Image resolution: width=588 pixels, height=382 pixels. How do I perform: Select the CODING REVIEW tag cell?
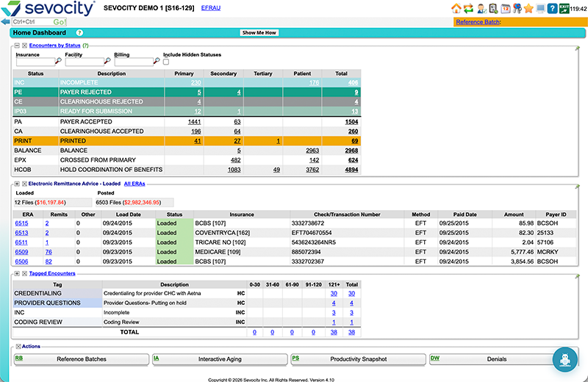tap(57, 322)
